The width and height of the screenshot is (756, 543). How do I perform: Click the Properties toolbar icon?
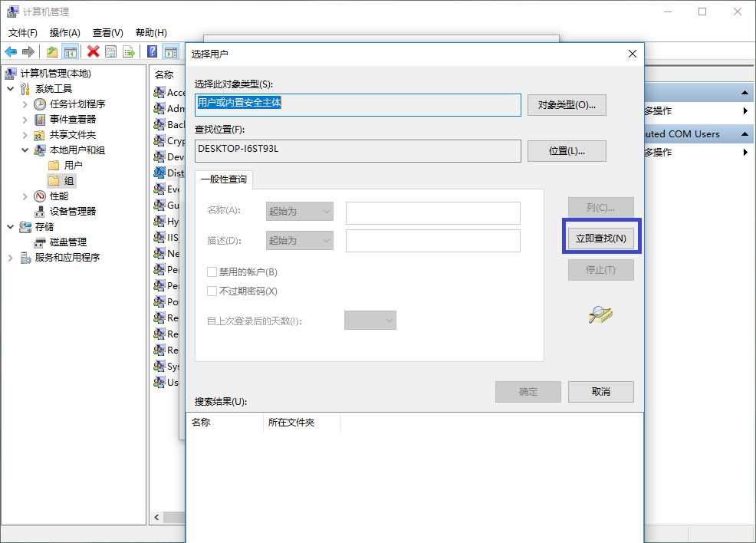click(x=111, y=51)
